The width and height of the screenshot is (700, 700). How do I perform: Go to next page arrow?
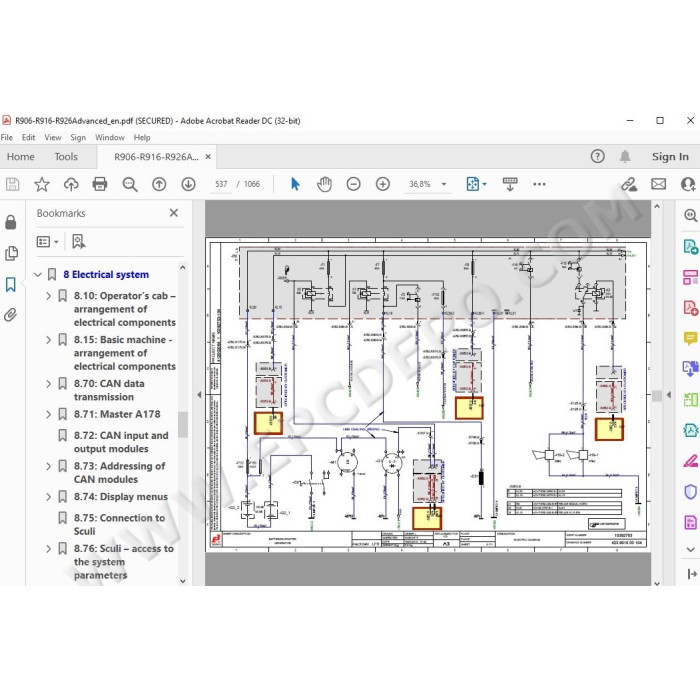(x=188, y=184)
